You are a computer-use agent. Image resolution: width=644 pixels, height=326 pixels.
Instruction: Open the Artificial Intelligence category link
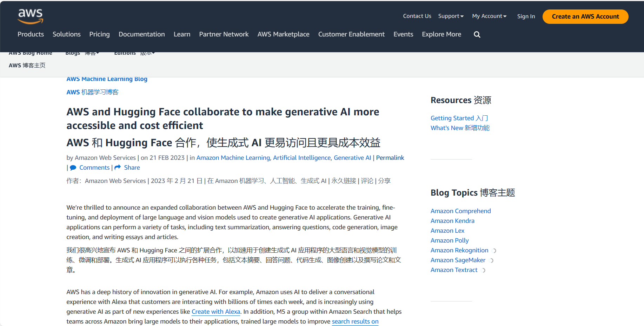pos(302,158)
